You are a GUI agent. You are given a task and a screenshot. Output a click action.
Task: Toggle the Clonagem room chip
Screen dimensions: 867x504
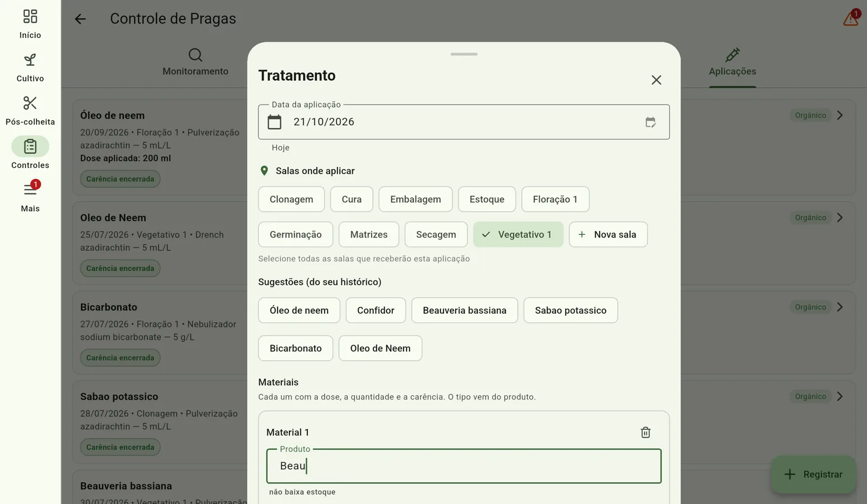point(292,199)
